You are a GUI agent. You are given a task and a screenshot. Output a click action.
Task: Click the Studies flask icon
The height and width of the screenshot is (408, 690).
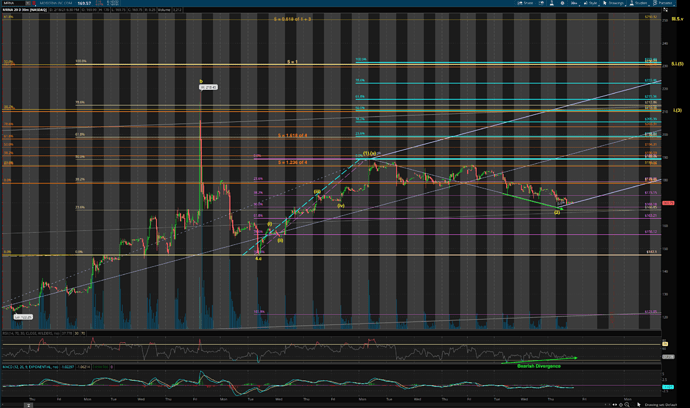(x=632, y=3)
